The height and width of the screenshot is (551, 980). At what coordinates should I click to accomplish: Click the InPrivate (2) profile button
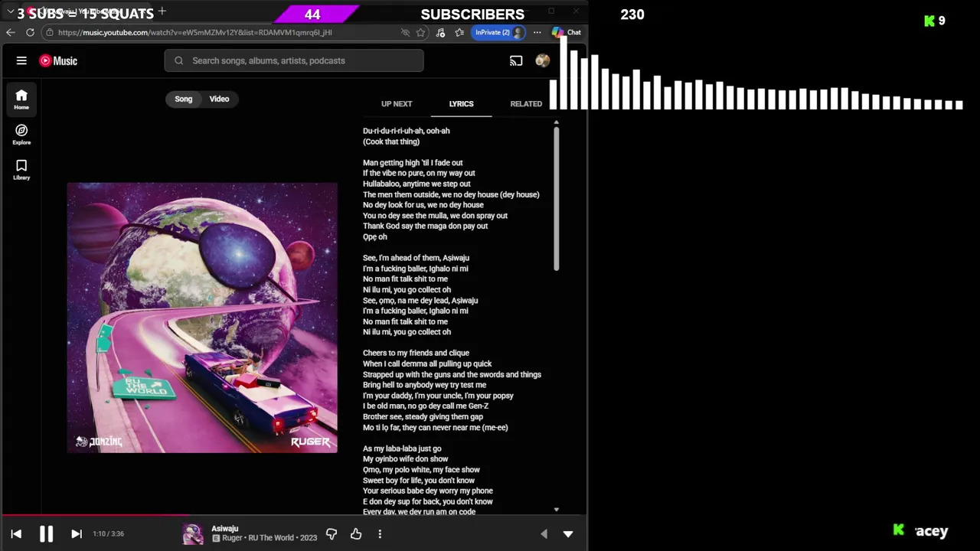pyautogui.click(x=499, y=32)
